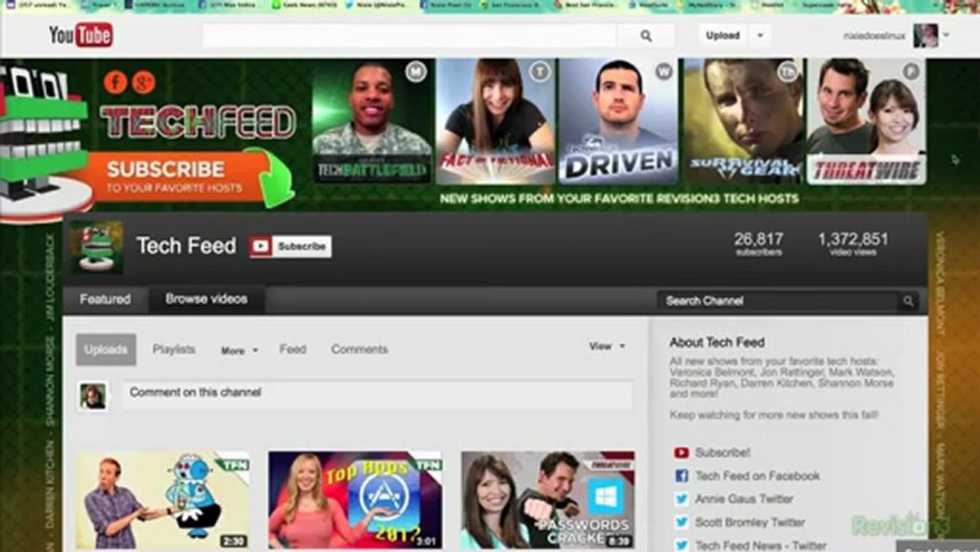Screen dimensions: 980x552
Task: Play the Passwords Cracked video thumbnail
Action: (548, 500)
